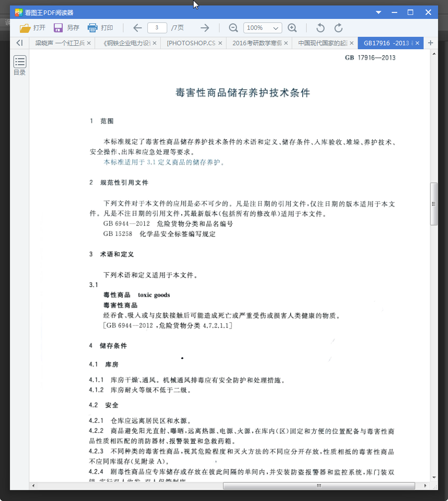Add a new tab with plus

click(431, 43)
